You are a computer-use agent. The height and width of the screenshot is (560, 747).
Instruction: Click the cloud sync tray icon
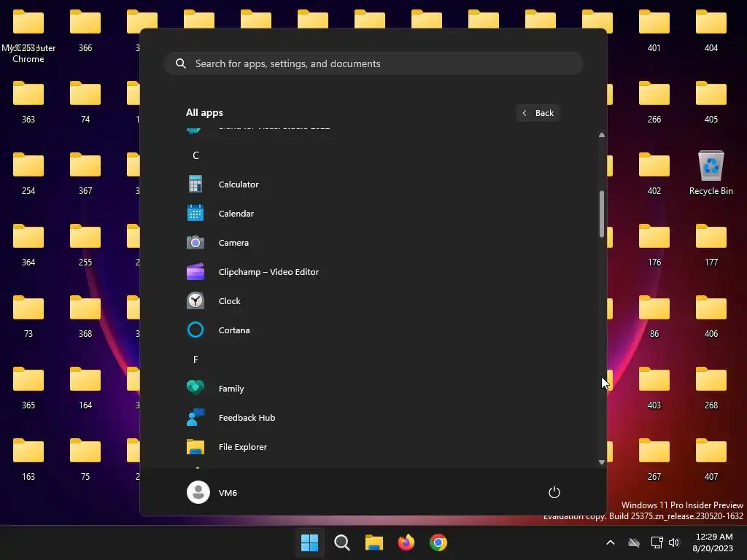634,542
